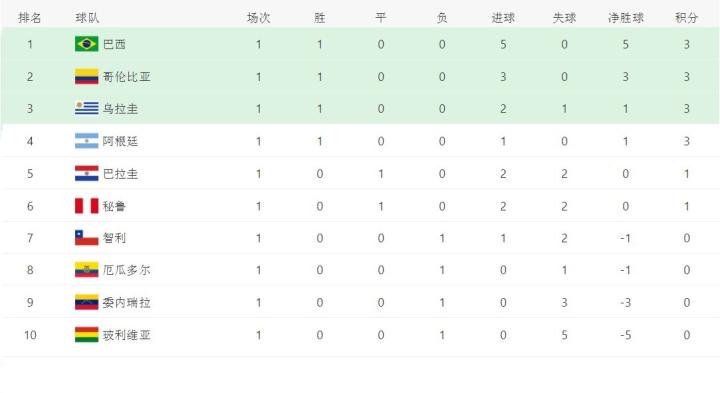720x393 pixels.
Task: Open the 阿根廷 team link
Action: coord(120,141)
